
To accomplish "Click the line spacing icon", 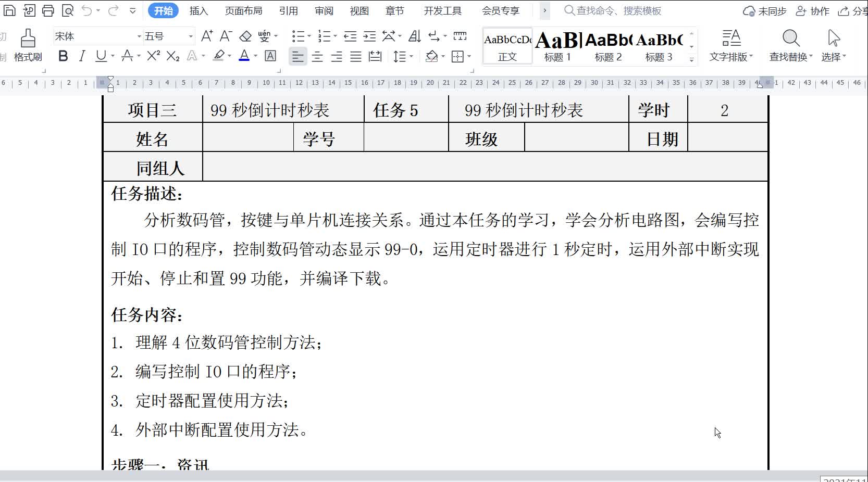I will tap(399, 56).
